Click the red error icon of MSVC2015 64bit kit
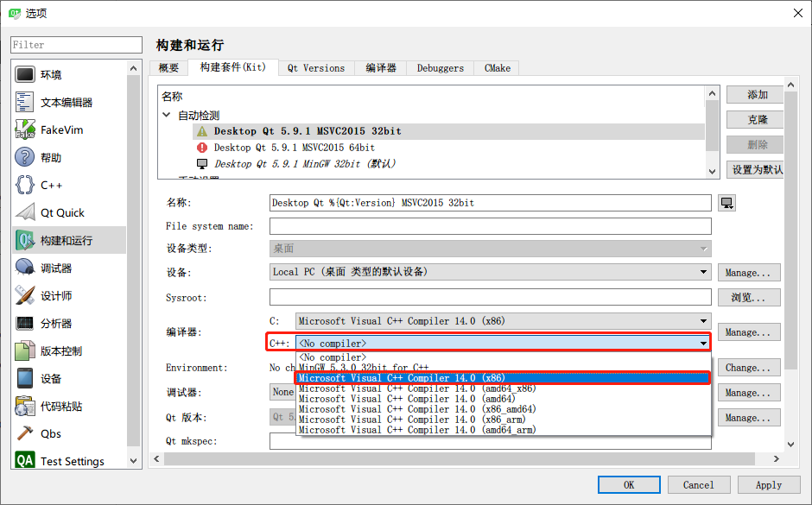 [202, 148]
